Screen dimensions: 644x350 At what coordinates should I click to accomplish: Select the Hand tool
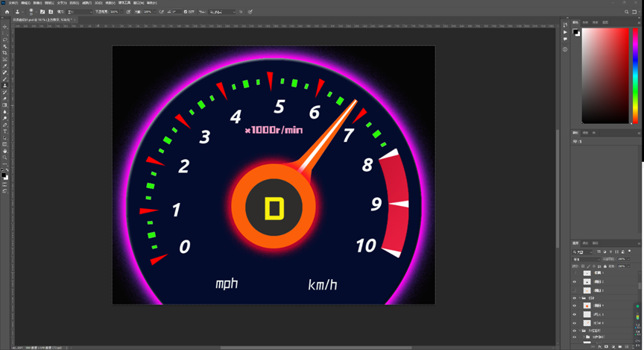[5, 151]
